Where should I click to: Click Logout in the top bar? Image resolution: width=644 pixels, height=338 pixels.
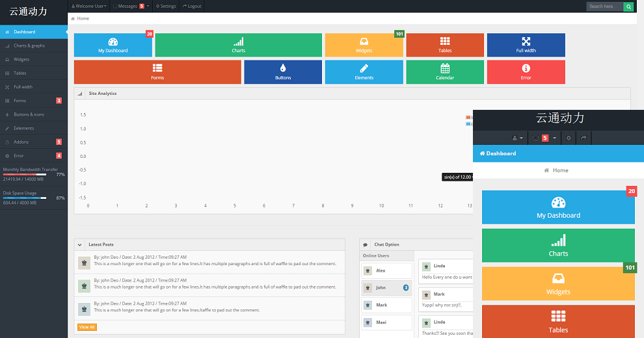click(x=192, y=6)
